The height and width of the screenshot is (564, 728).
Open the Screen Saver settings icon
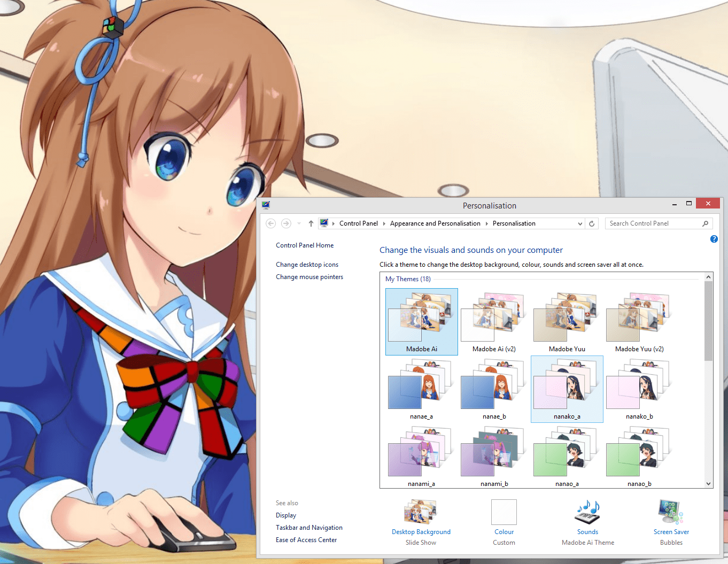click(x=671, y=512)
